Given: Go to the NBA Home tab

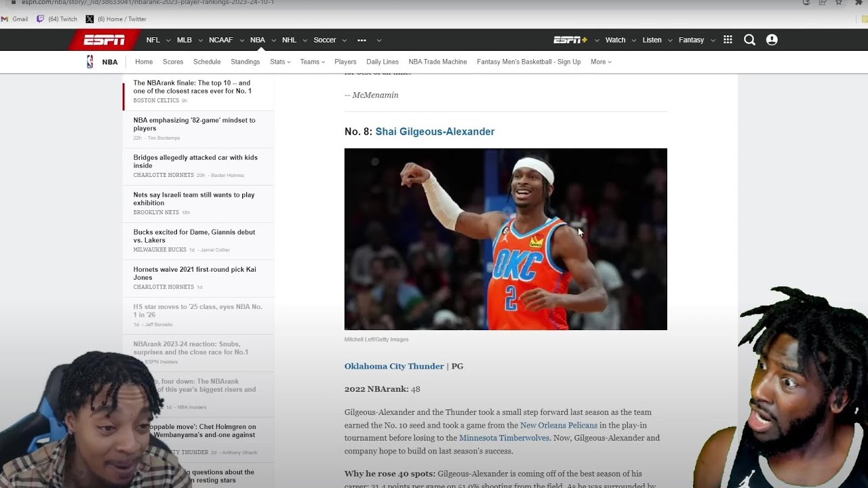Looking at the screenshot, I should [144, 62].
